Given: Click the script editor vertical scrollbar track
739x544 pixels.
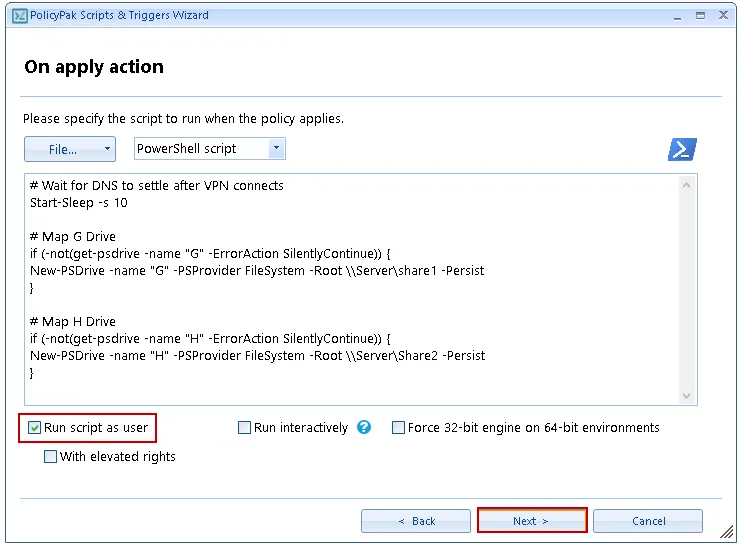Looking at the screenshot, I should [x=687, y=290].
